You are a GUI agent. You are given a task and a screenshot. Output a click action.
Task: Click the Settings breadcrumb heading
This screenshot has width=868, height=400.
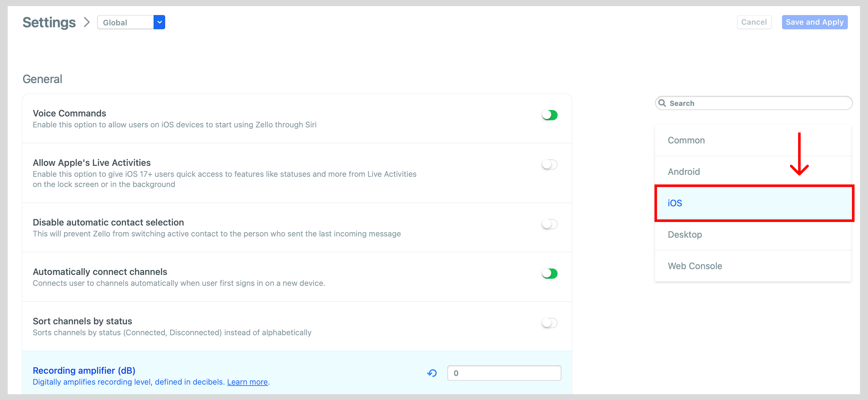click(x=49, y=23)
